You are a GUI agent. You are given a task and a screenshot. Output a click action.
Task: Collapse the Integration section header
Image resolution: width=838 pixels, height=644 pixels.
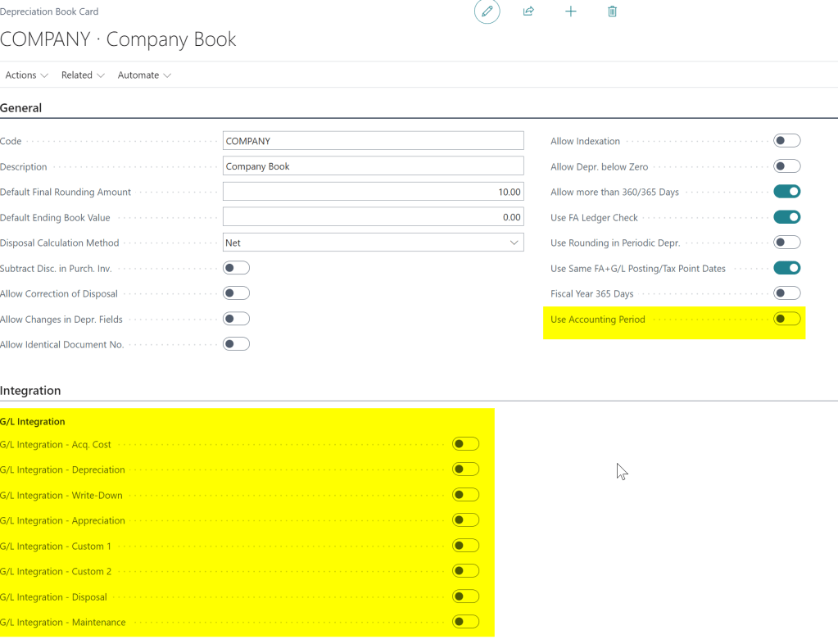click(30, 391)
